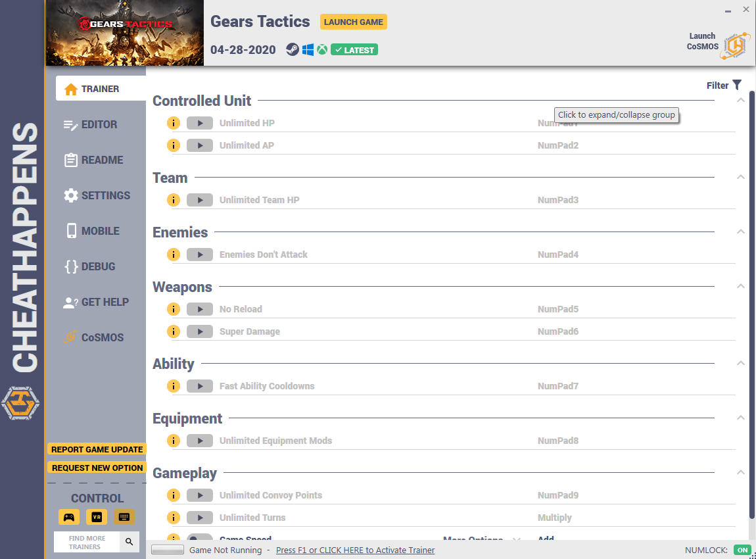Click the Multiply hotkey for Unlimited Turns
Screen dimensions: 756x559
[x=554, y=518]
